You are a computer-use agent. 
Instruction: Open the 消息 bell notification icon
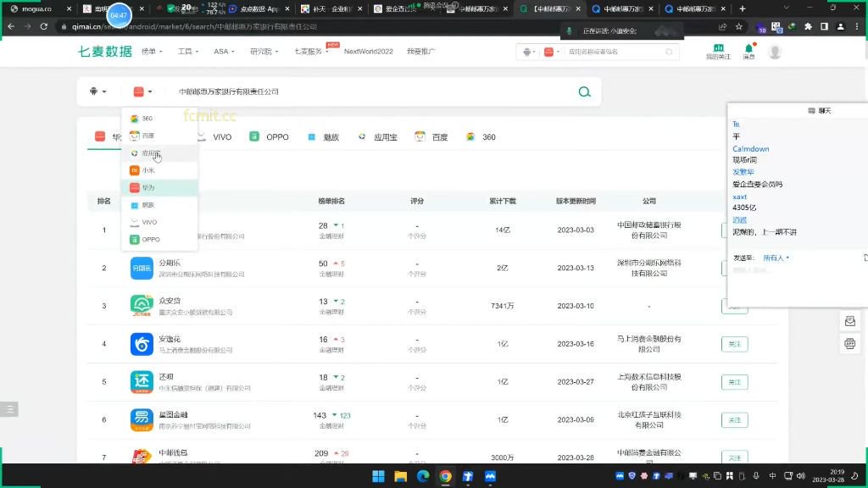[749, 52]
